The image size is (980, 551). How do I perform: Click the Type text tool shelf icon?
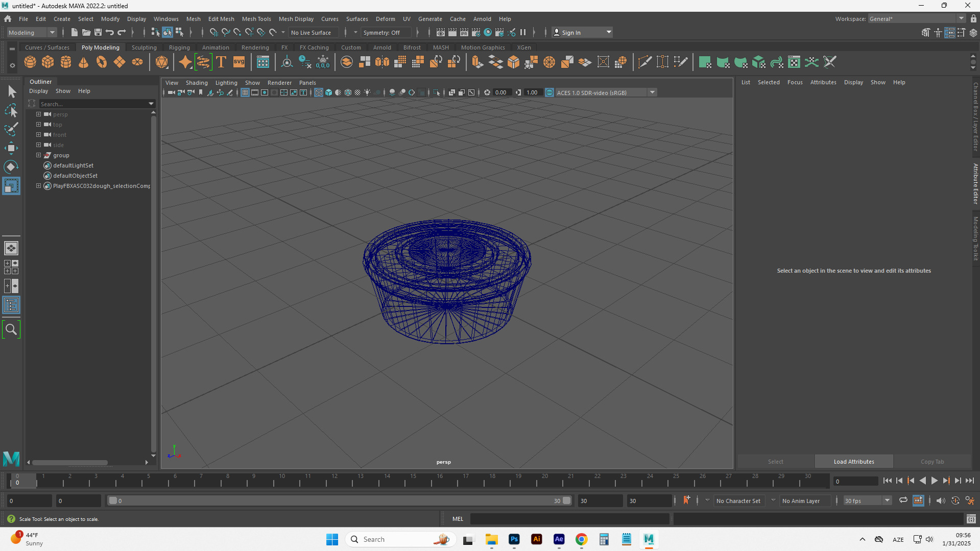coord(221,62)
